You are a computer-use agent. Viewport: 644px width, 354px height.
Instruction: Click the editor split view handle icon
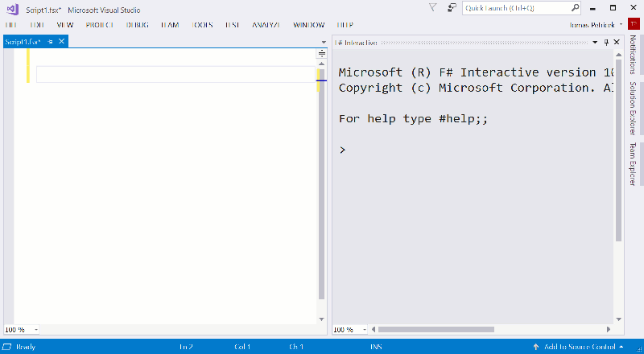[x=322, y=53]
